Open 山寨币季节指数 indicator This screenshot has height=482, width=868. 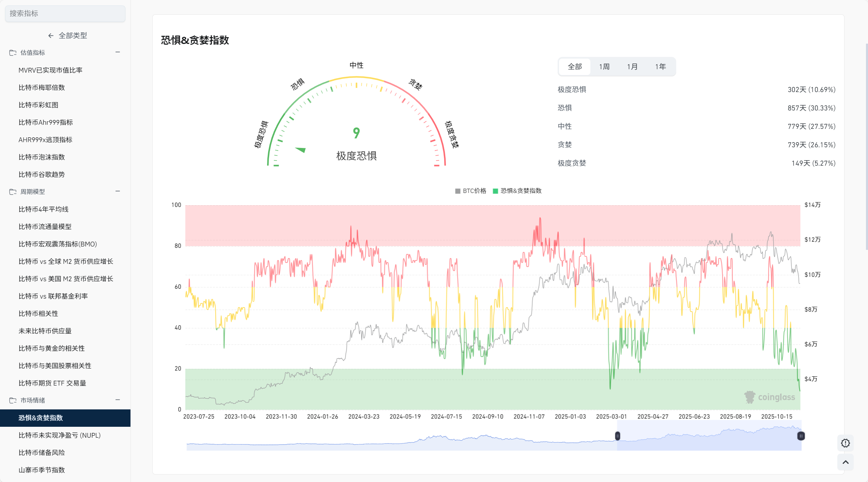(x=42, y=470)
